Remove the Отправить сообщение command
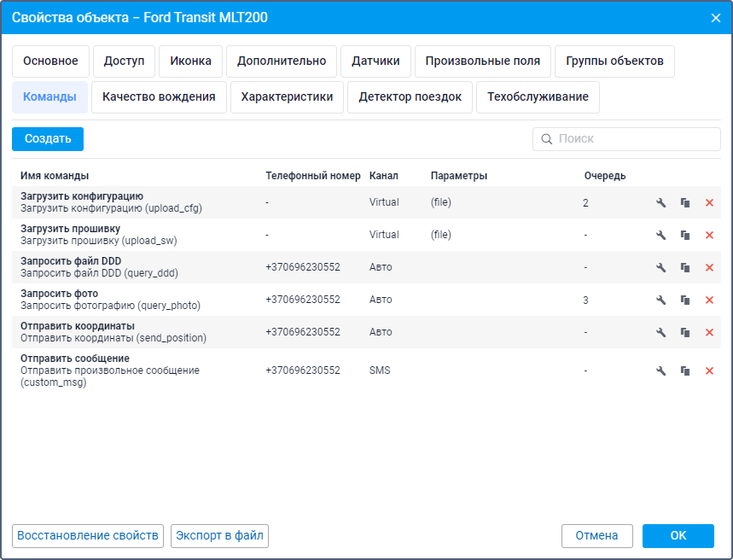Screen dimensions: 733x560 point(709,371)
